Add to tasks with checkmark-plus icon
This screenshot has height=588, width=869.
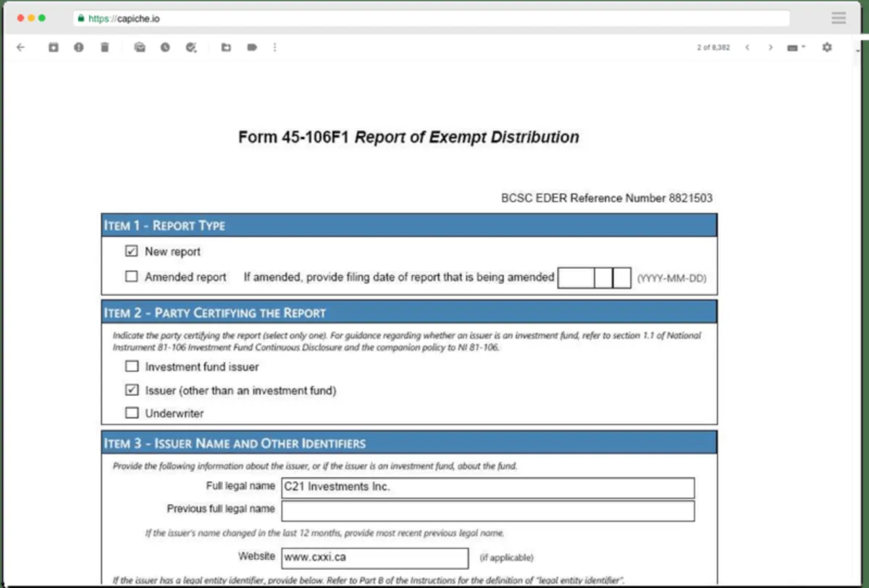[191, 47]
